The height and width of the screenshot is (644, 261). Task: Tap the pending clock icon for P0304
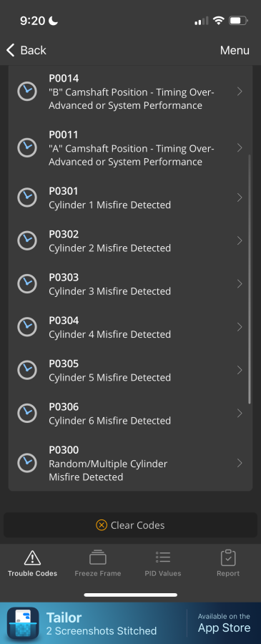coord(27,327)
